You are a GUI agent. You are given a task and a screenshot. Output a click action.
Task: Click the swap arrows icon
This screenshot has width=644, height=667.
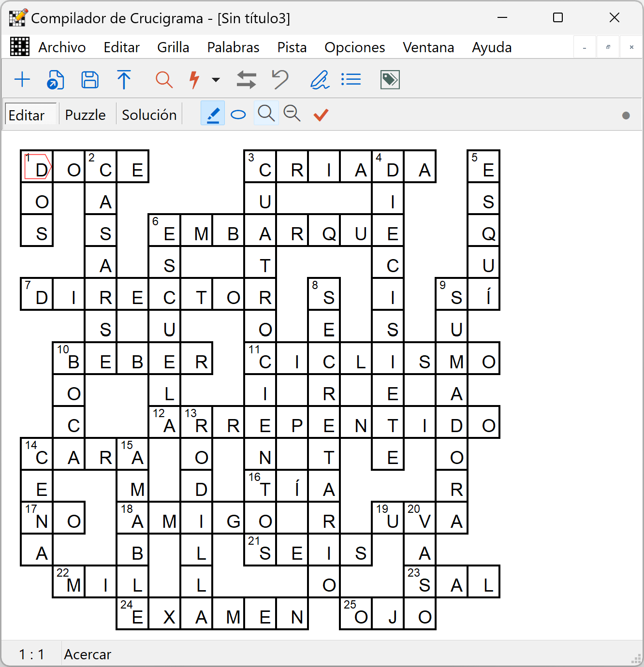[246, 80]
